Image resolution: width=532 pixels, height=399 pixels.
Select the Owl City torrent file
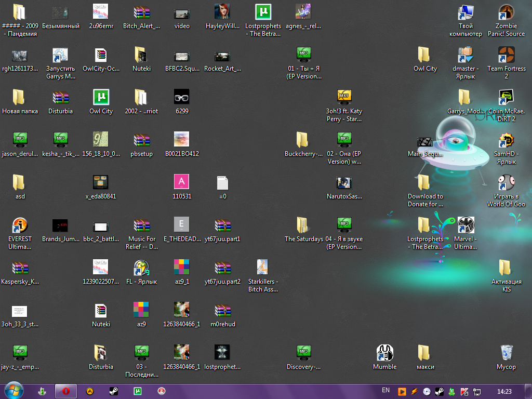tap(101, 98)
